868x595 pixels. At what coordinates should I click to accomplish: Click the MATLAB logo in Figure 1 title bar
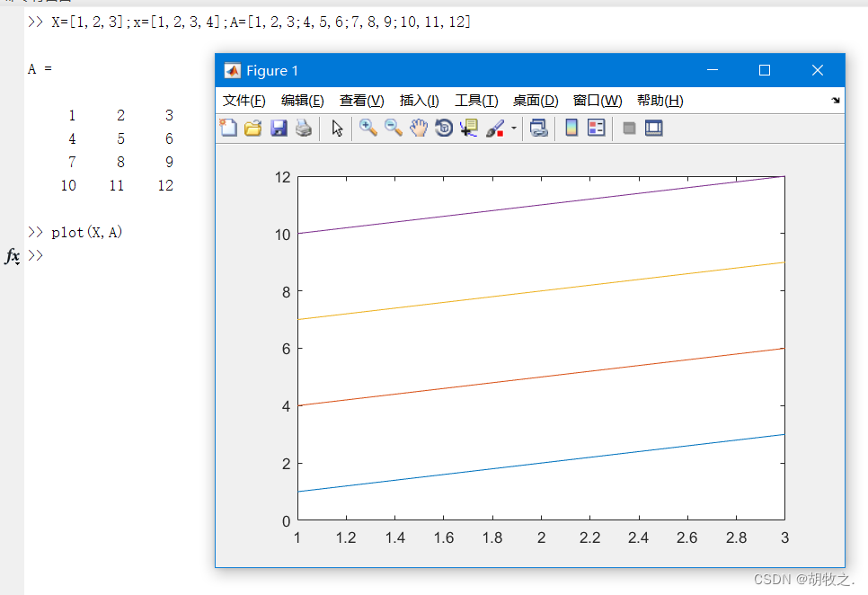pos(232,70)
